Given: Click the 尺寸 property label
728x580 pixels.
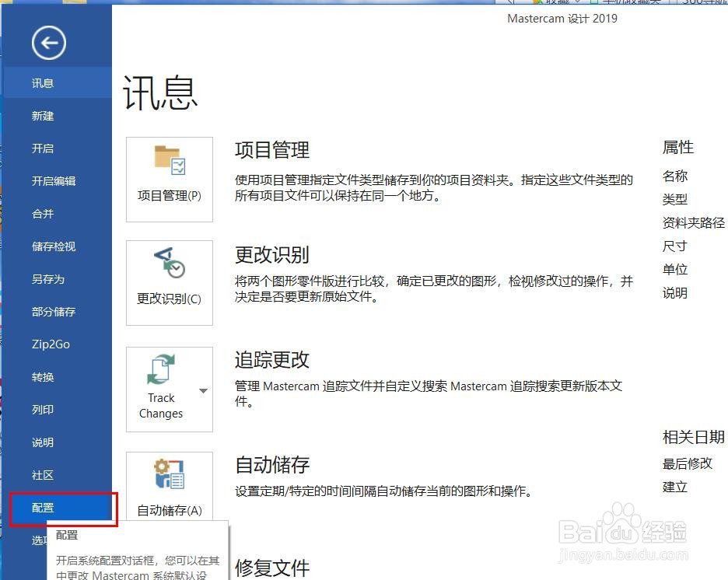Looking at the screenshot, I should [x=675, y=246].
